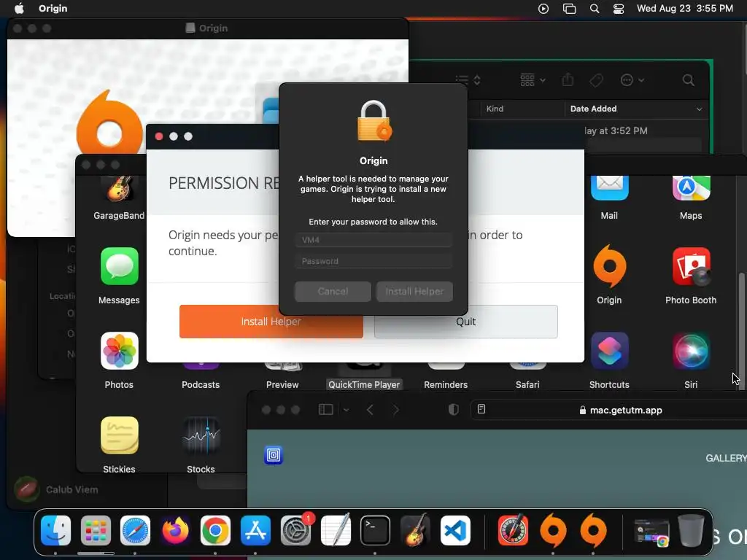Launch Firefox from the Dock

tap(175, 531)
